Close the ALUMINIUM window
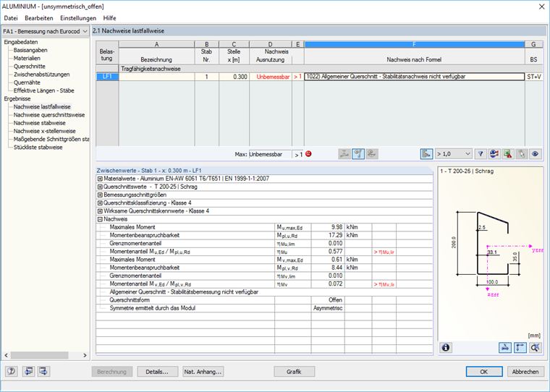 541,7
